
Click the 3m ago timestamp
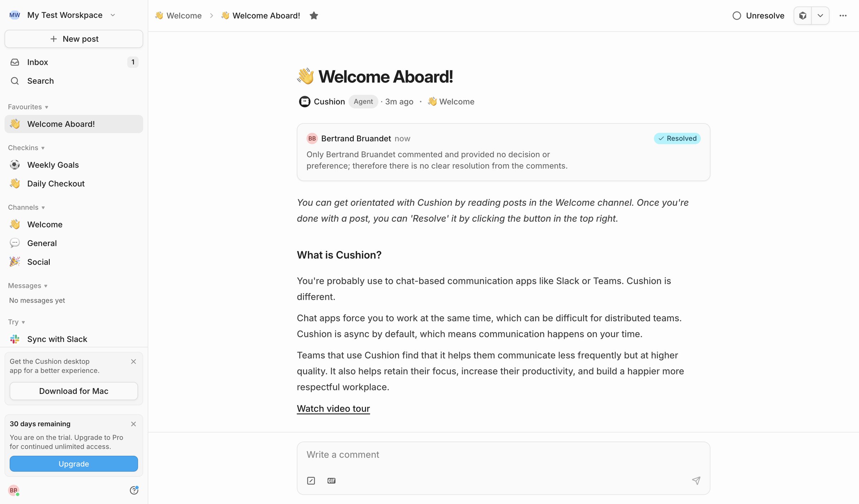tap(399, 102)
